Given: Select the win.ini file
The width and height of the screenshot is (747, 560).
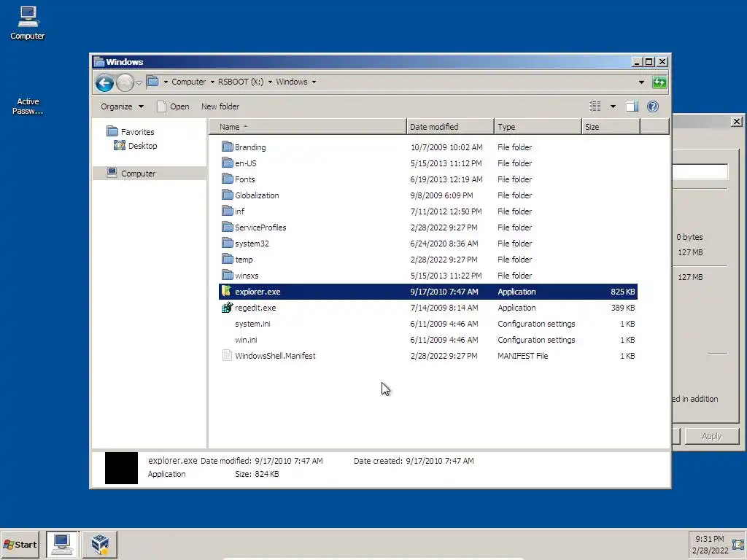Looking at the screenshot, I should click(x=246, y=340).
